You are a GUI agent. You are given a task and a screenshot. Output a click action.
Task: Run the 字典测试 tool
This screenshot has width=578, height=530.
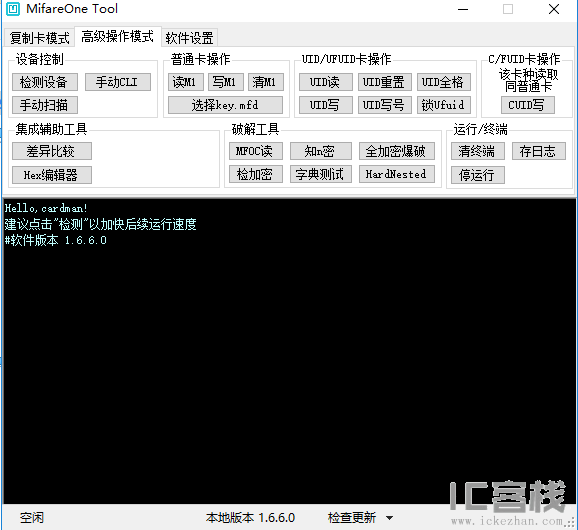[x=321, y=174]
